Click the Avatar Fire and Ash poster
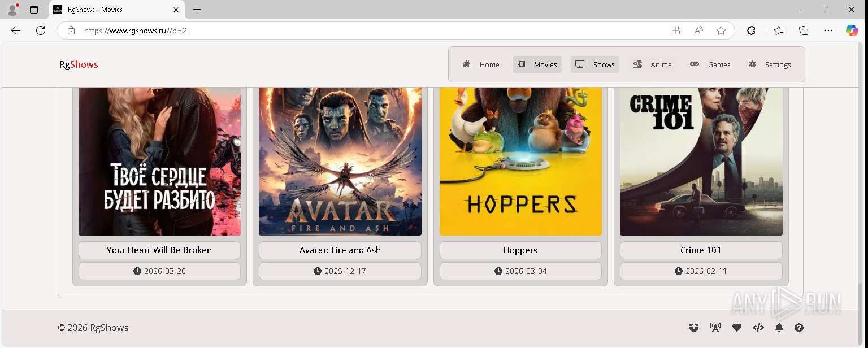This screenshot has width=868, height=348. point(340,162)
